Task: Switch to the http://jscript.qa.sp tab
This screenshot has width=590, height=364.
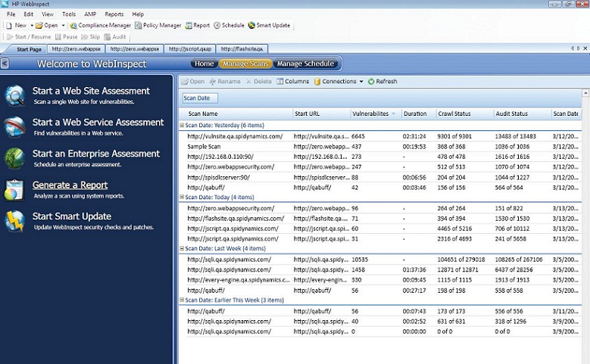Action: click(x=190, y=49)
